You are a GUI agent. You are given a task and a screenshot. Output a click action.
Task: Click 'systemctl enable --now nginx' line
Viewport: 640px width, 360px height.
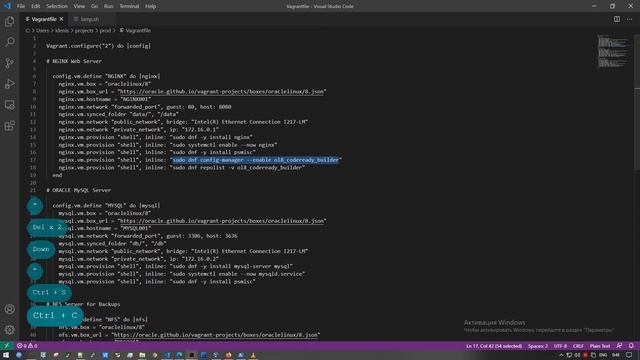coord(168,145)
